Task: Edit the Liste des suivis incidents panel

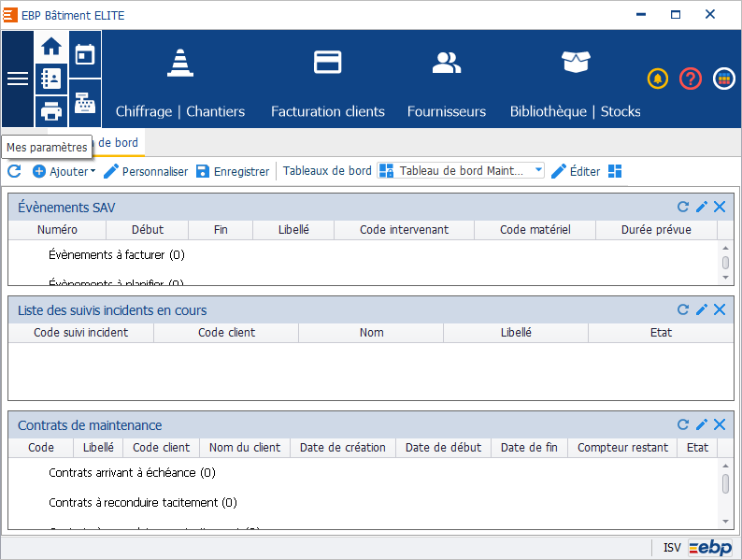Action: click(x=702, y=309)
